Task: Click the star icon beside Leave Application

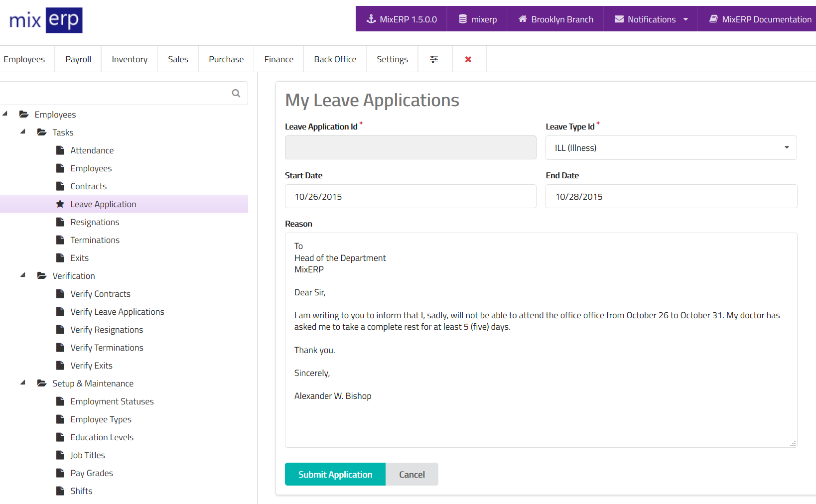Action: pos(60,204)
